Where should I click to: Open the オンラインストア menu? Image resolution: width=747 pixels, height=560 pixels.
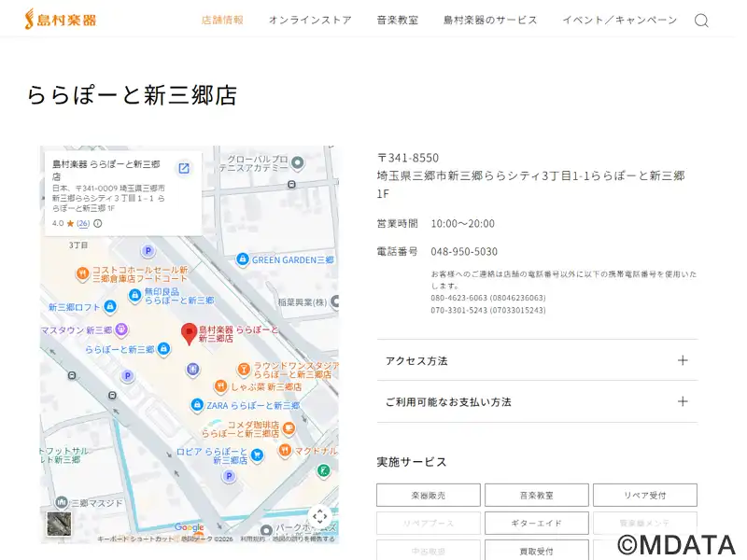[x=310, y=20]
